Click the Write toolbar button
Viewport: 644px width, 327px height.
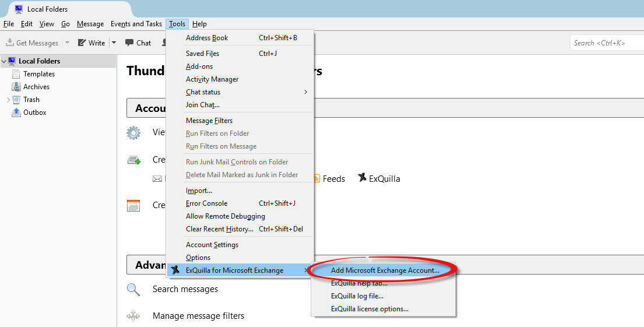pyautogui.click(x=92, y=43)
